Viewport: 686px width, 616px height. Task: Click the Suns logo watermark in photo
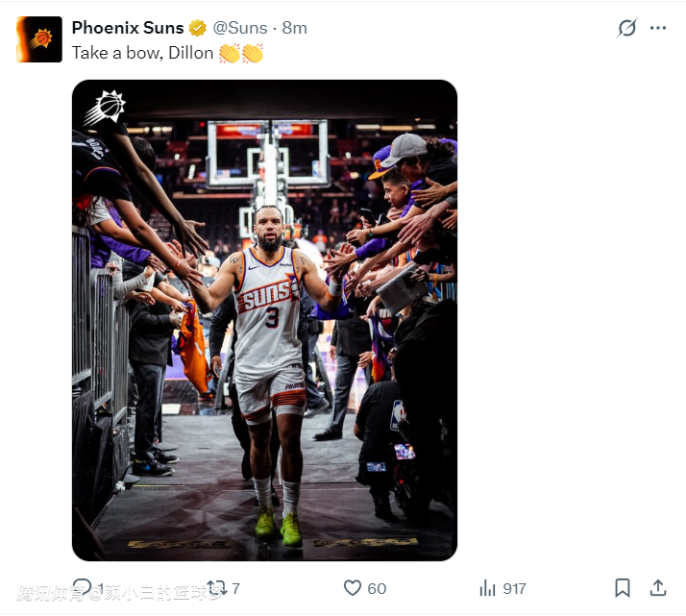pyautogui.click(x=105, y=108)
